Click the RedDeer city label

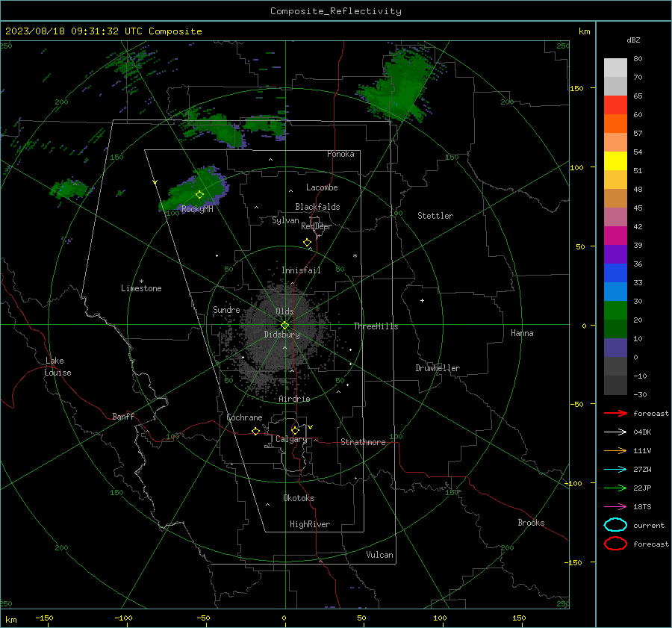(317, 226)
